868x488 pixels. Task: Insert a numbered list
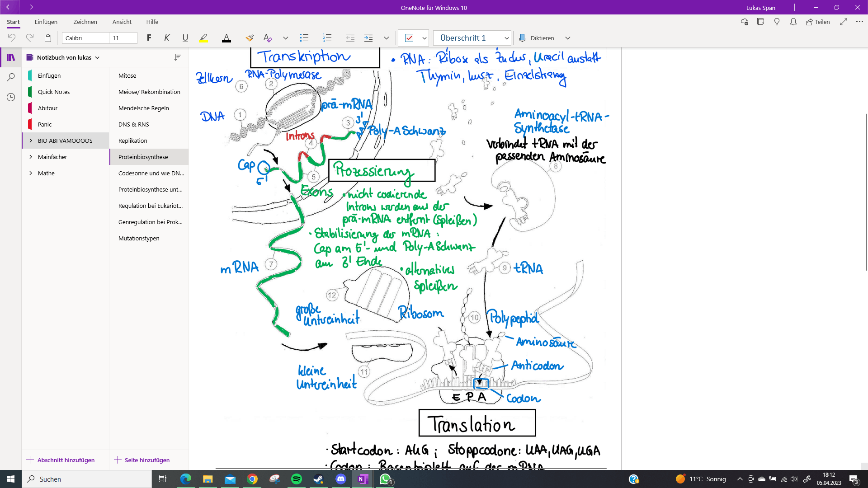tap(327, 38)
